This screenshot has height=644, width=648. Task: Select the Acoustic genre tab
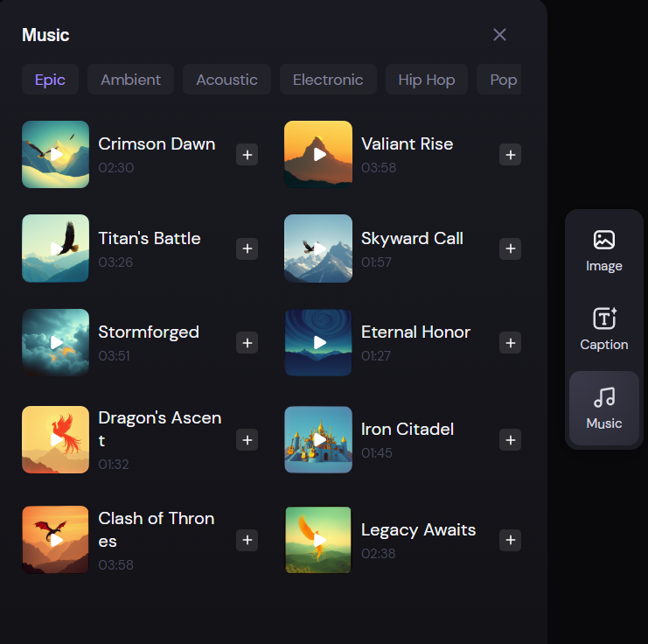226,80
